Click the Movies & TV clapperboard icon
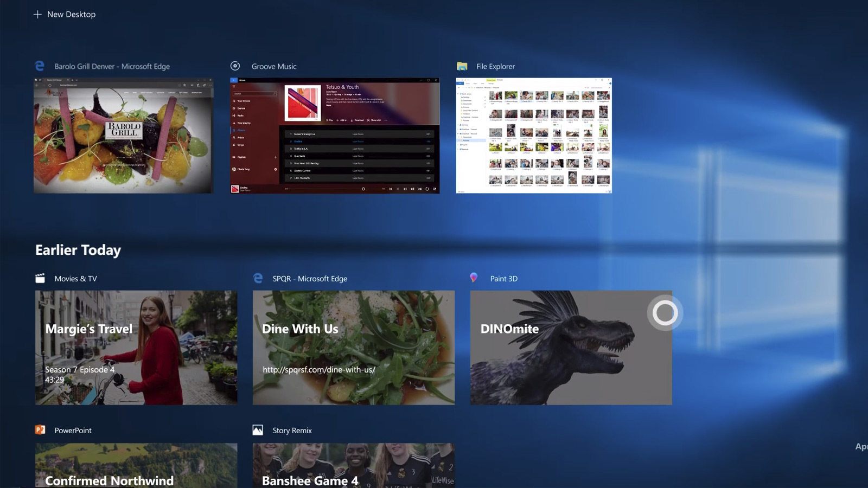868x488 pixels. point(40,278)
